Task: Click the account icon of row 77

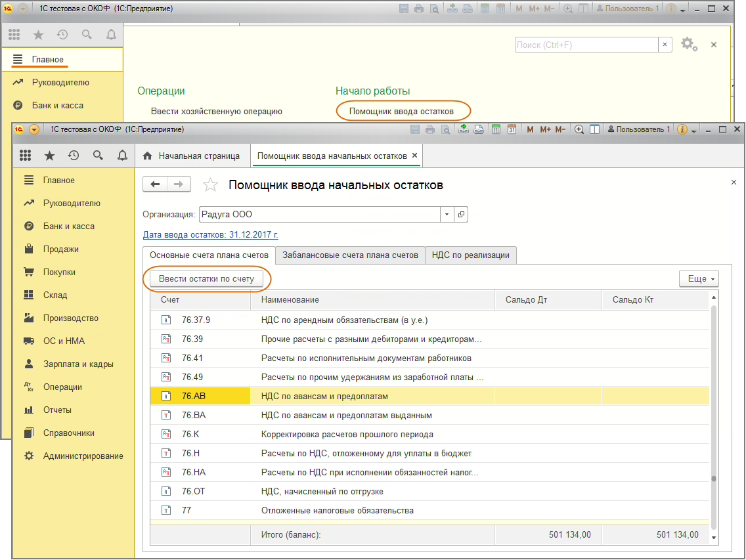Action: coord(166,511)
